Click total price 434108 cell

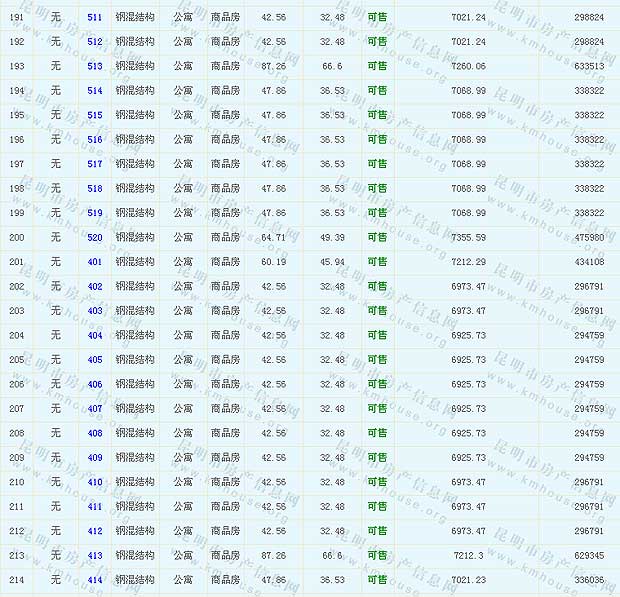588,262
